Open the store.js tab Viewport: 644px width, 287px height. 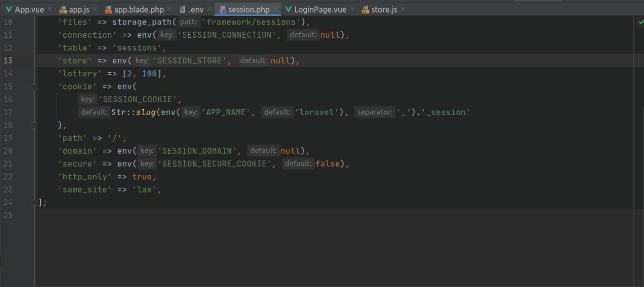tap(384, 10)
